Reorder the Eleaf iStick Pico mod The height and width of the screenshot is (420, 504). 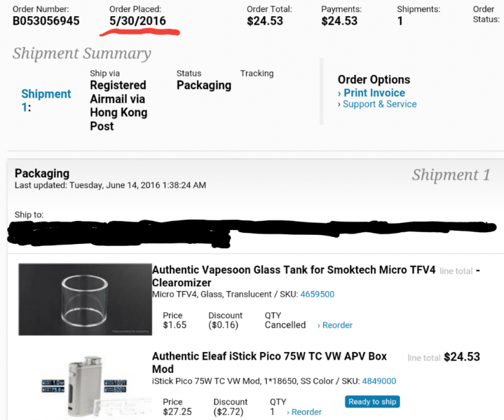tap(306, 412)
